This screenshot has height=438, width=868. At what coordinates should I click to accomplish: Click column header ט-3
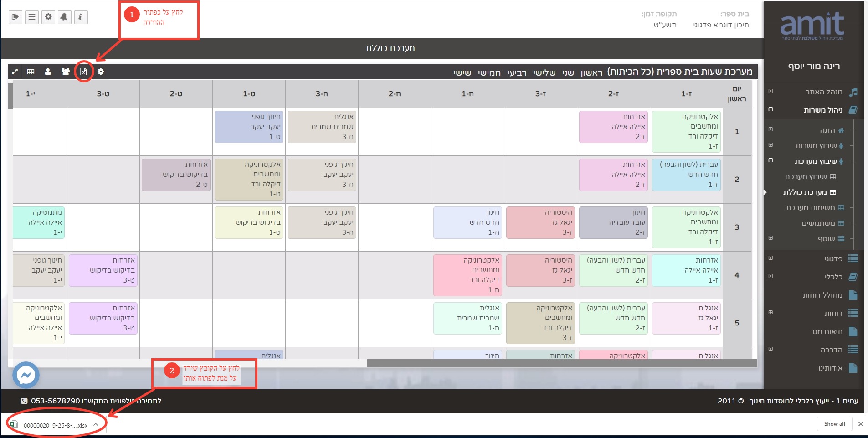click(x=103, y=94)
